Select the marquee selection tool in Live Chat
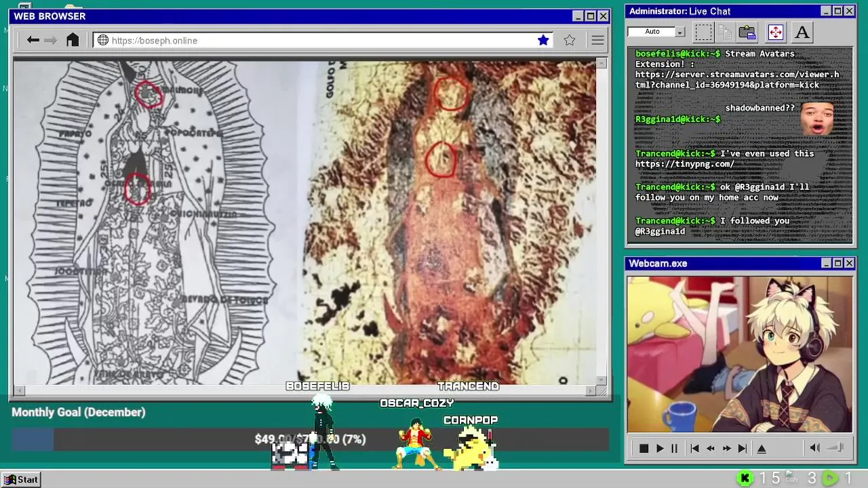 click(704, 32)
